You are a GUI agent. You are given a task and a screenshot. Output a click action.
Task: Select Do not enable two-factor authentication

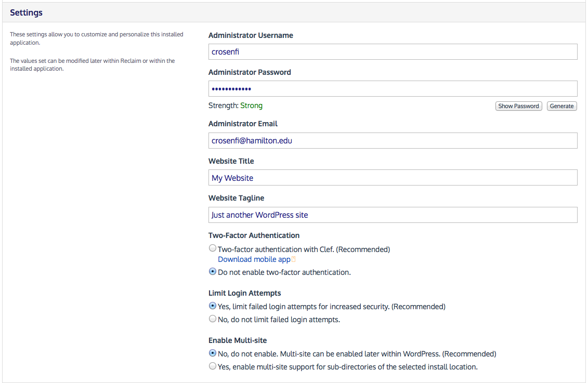point(213,271)
